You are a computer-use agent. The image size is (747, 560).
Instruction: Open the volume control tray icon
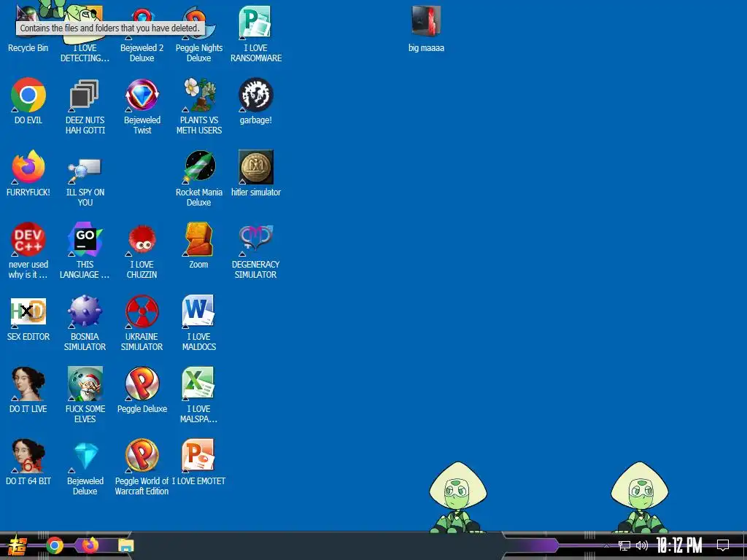(x=642, y=545)
